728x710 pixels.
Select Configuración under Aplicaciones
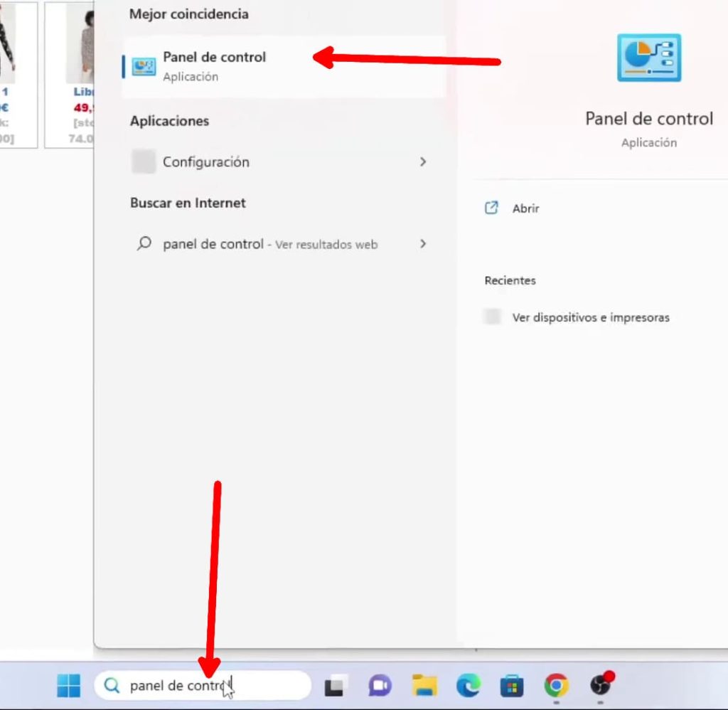(206, 162)
